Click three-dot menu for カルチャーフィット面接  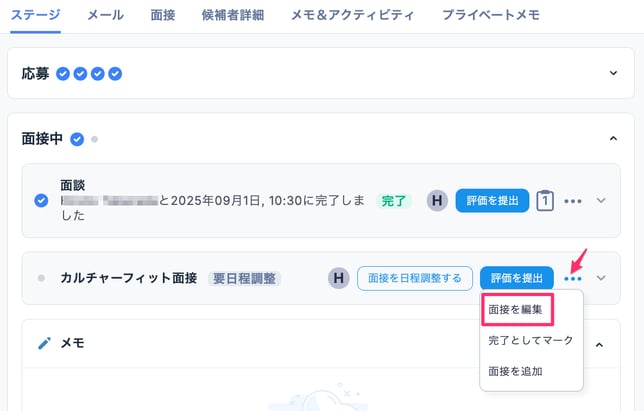(x=573, y=278)
